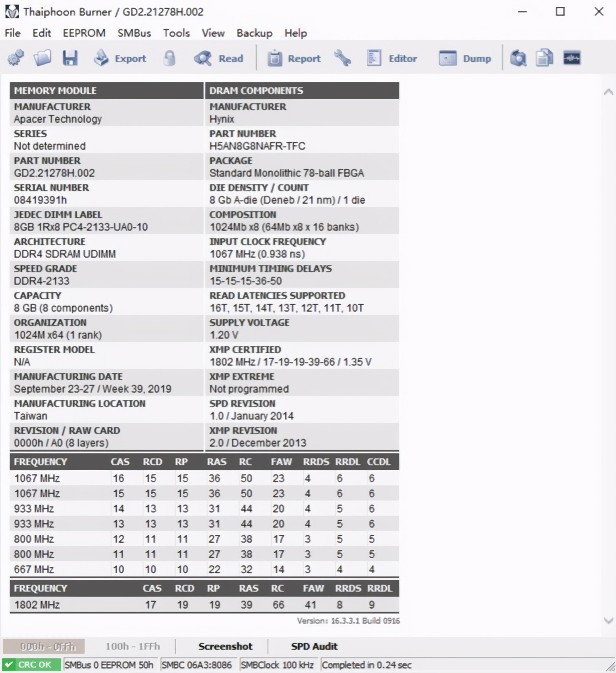Minimize the Thaiphoon Burner window
Image resolution: width=616 pixels, height=673 pixels.
(522, 11)
